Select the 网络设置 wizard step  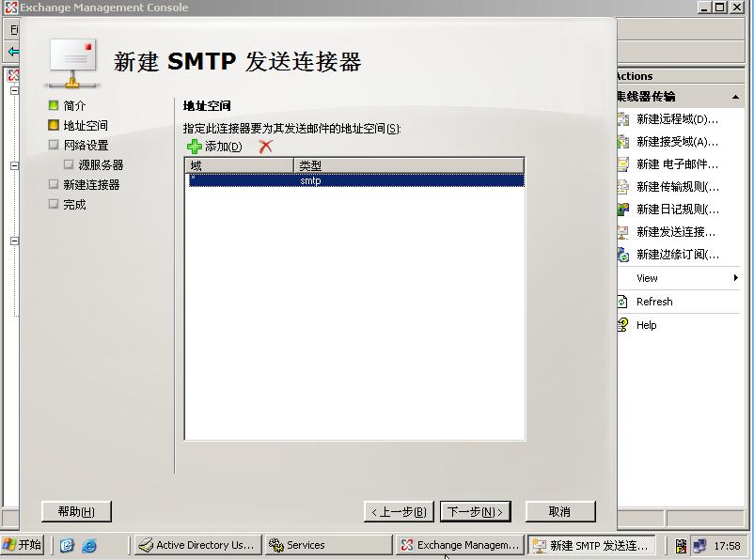click(86, 146)
